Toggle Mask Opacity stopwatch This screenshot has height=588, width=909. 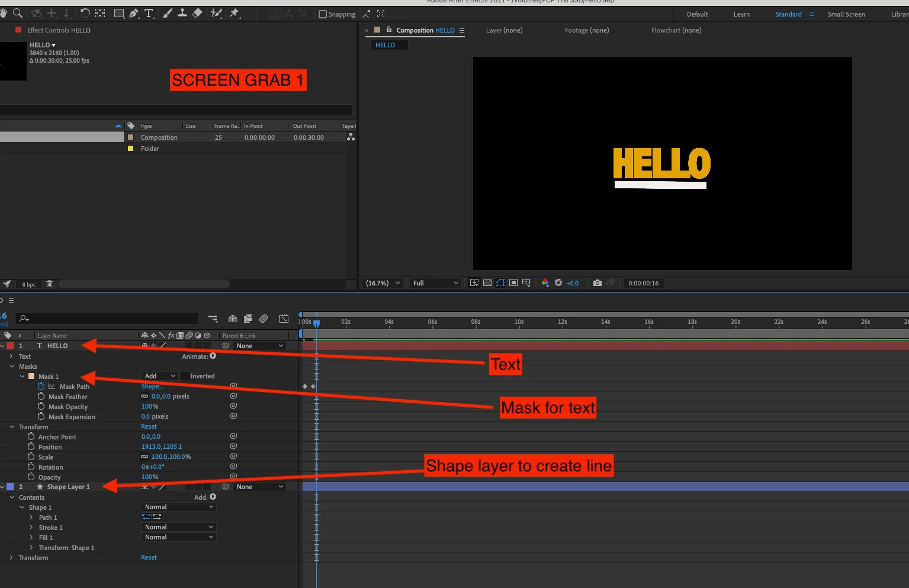[x=41, y=406]
